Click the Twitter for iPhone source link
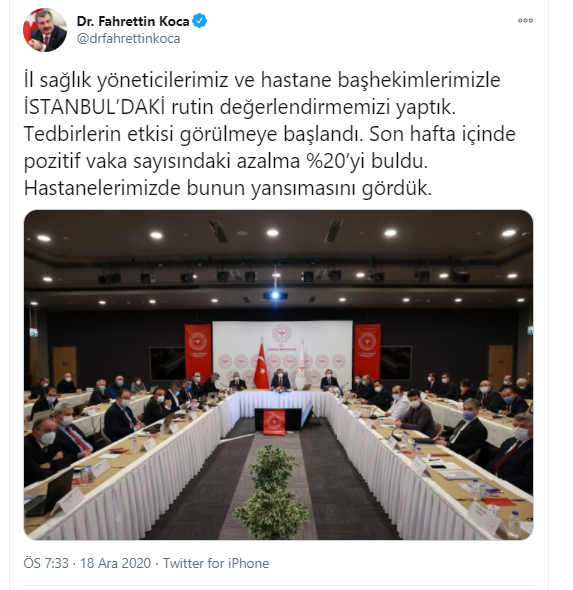The height and width of the screenshot is (590, 573). click(216, 563)
